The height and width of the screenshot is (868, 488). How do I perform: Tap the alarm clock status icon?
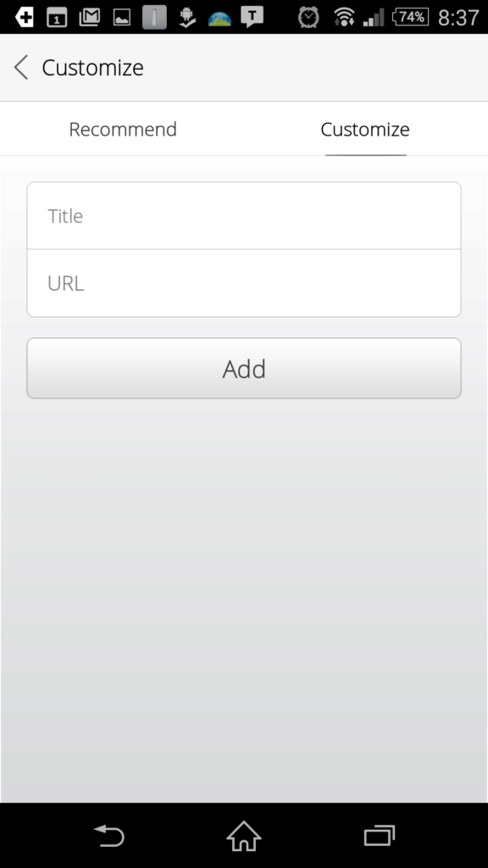pyautogui.click(x=308, y=17)
